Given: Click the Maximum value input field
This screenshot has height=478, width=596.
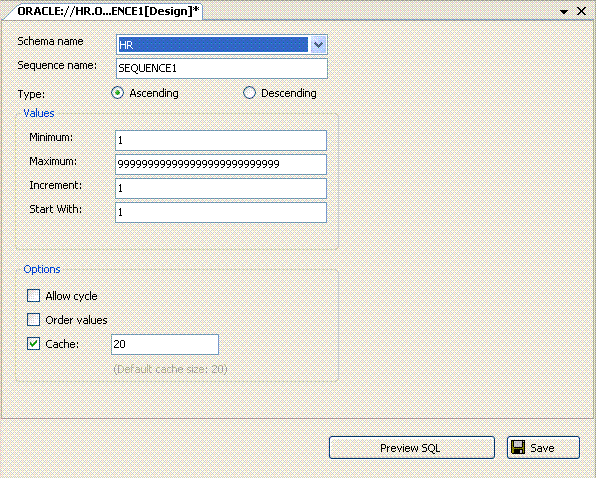Looking at the screenshot, I should click(x=221, y=165).
